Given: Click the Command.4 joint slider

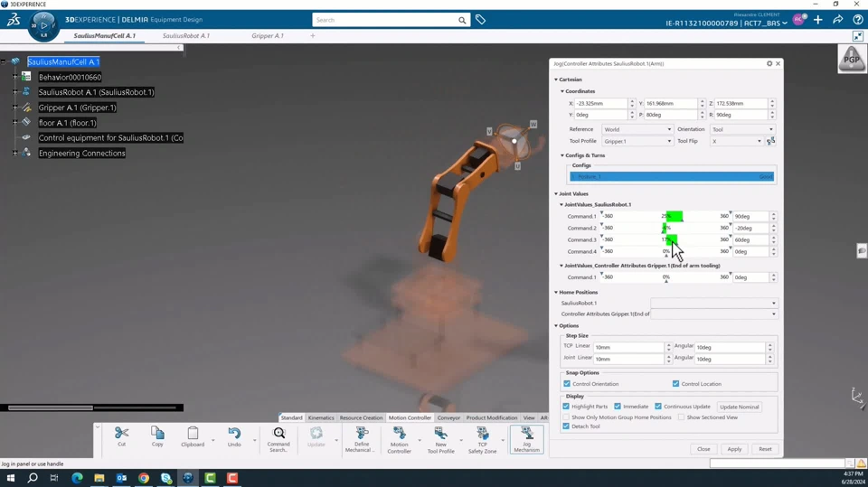Looking at the screenshot, I should (x=666, y=251).
